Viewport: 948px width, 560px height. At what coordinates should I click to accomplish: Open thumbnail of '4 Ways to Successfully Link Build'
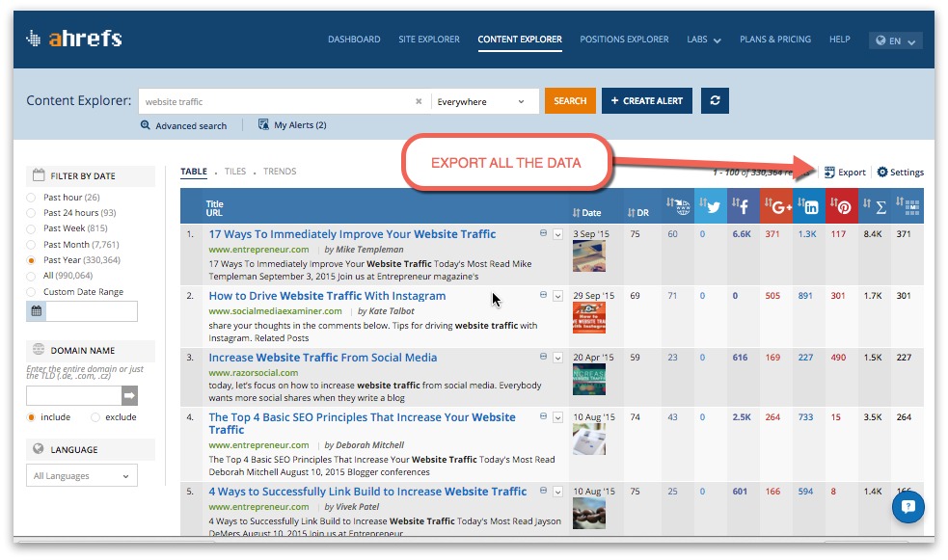coord(589,514)
